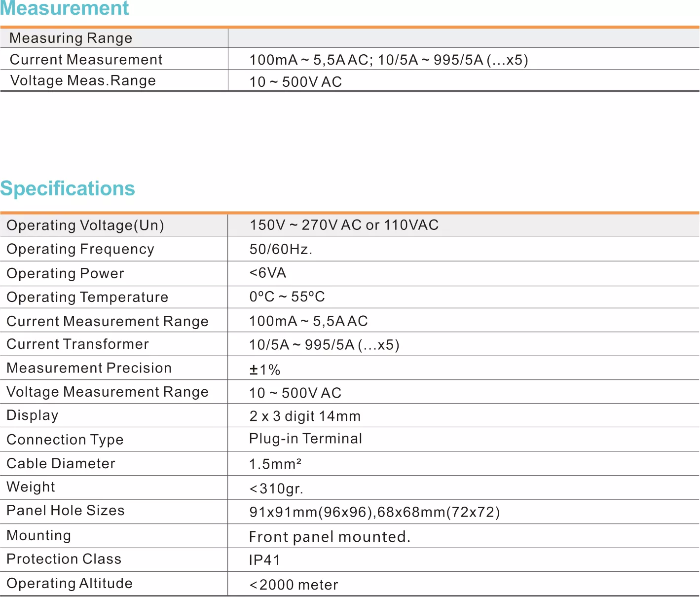Click the 'Voltage Meas.Range' label

pyautogui.click(x=83, y=80)
